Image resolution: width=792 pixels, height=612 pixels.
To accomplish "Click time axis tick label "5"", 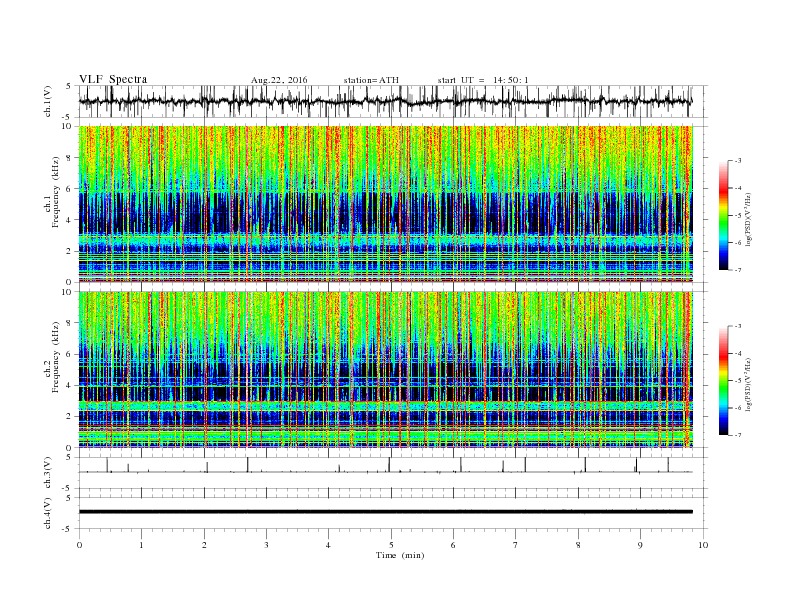I will [x=391, y=545].
